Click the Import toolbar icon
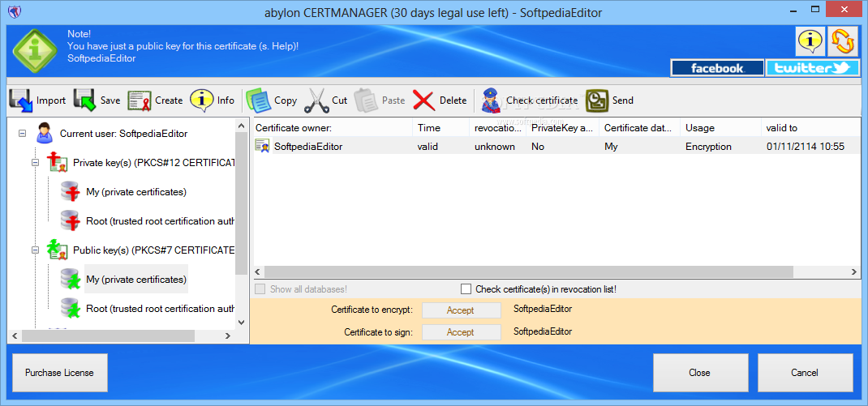The height and width of the screenshot is (406, 868). click(x=21, y=100)
